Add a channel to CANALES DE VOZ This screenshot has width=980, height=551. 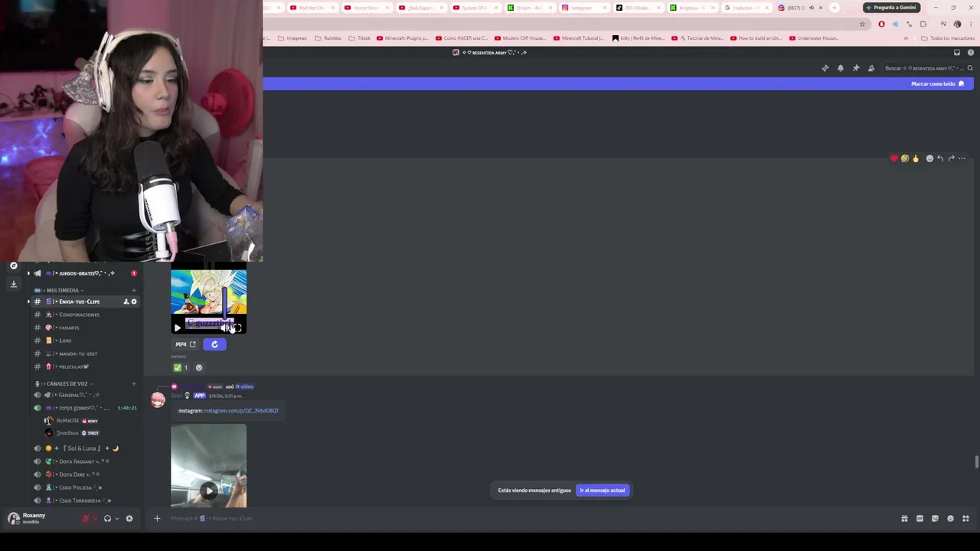click(133, 383)
